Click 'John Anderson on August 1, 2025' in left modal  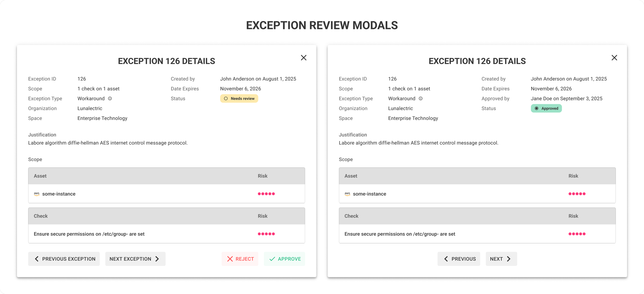[258, 79]
